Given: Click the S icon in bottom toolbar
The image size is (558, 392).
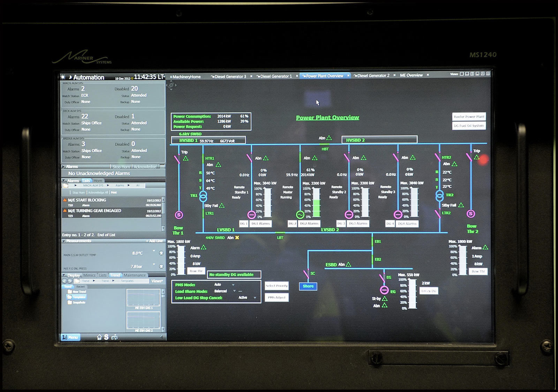Looking at the screenshot, I should click(106, 337).
